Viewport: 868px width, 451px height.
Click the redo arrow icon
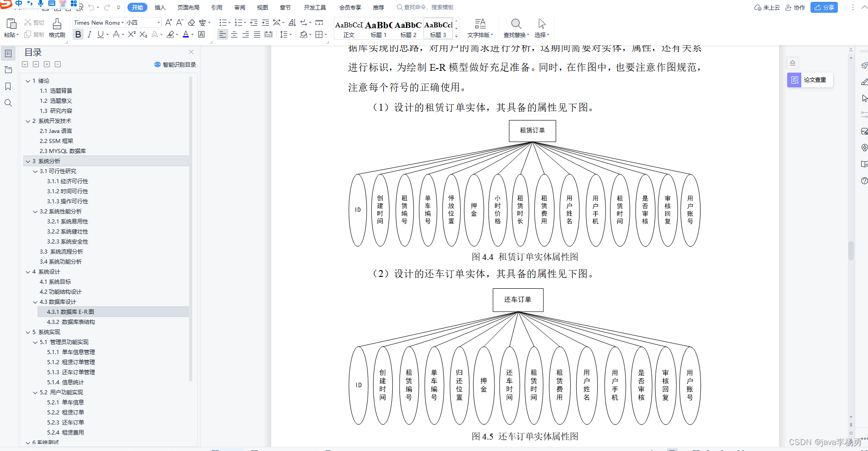click(x=107, y=7)
